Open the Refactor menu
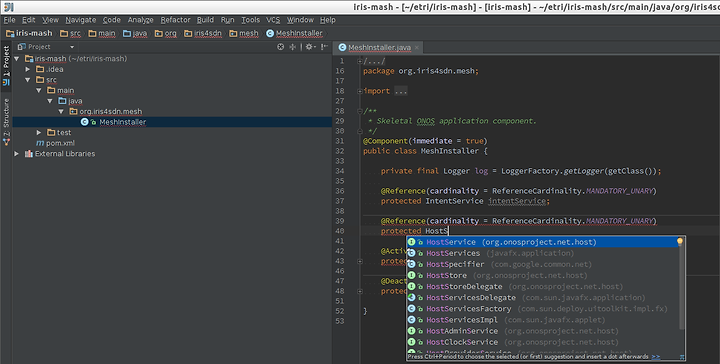 point(175,20)
